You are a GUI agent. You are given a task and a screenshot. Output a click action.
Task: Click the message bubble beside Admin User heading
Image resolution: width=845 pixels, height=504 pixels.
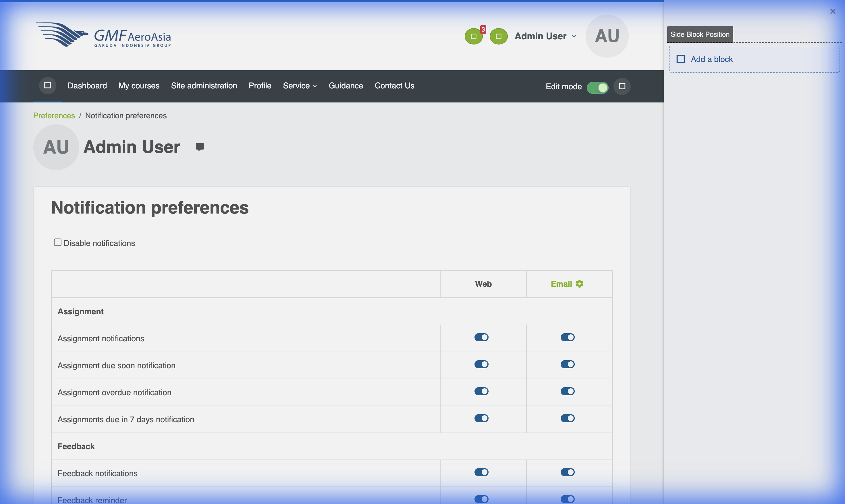[x=200, y=147]
